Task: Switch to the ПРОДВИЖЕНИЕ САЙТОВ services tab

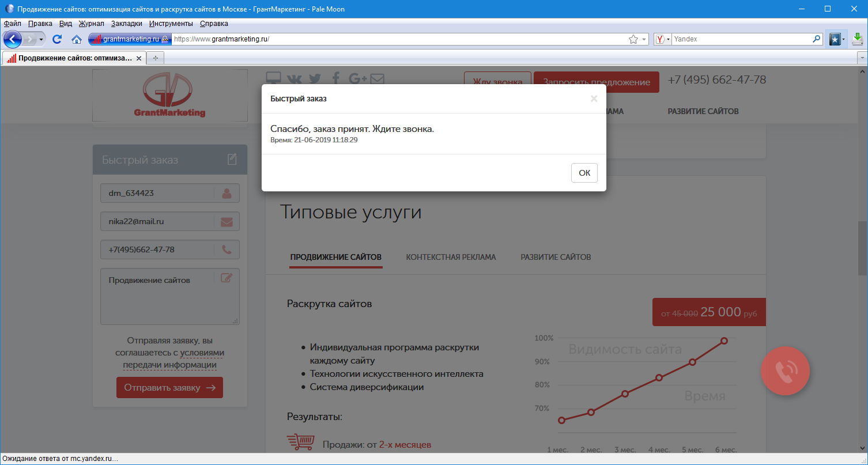Action: tap(336, 257)
